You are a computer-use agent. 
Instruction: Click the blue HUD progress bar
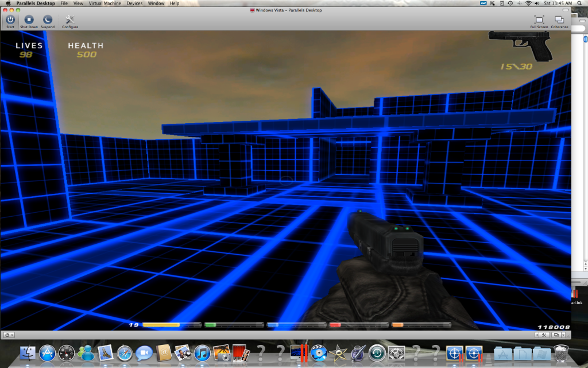click(x=296, y=325)
